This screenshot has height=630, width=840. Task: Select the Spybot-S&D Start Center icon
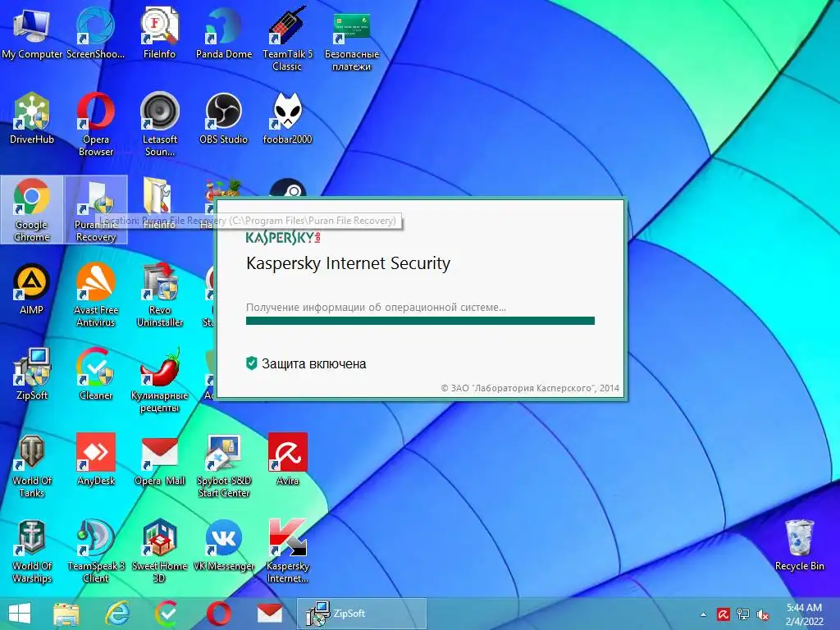click(223, 466)
